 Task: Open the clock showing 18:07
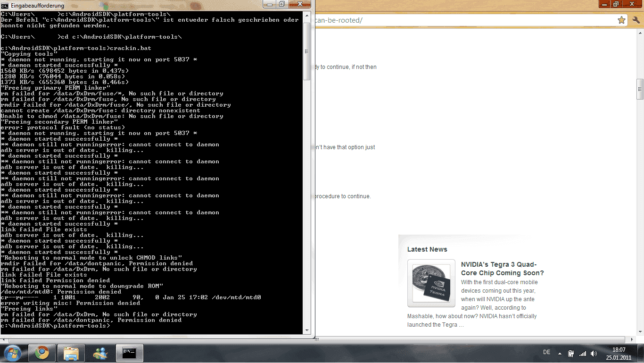point(619,353)
